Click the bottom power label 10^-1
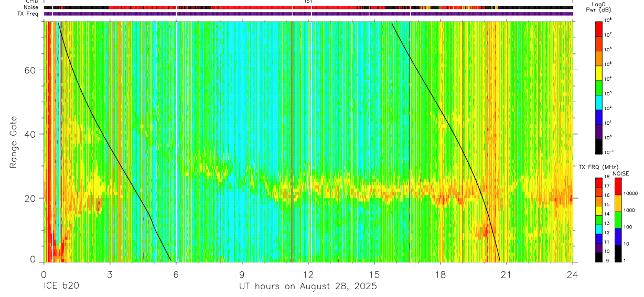 [x=609, y=152]
